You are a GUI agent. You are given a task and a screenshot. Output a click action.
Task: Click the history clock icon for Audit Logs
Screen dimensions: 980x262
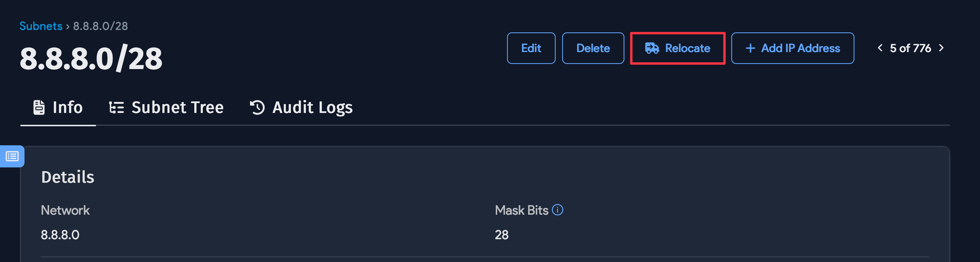coord(257,108)
